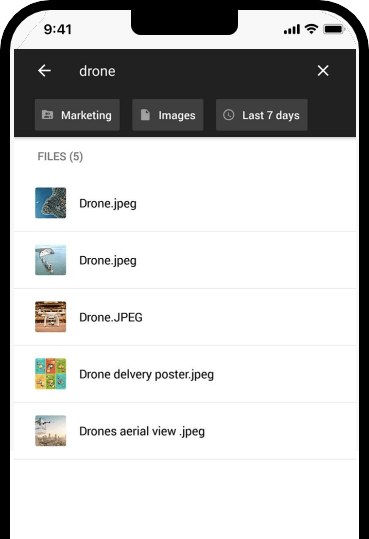The width and height of the screenshot is (369, 539).
Task: Open the blue coastline island thumbnail
Action: pyautogui.click(x=51, y=203)
